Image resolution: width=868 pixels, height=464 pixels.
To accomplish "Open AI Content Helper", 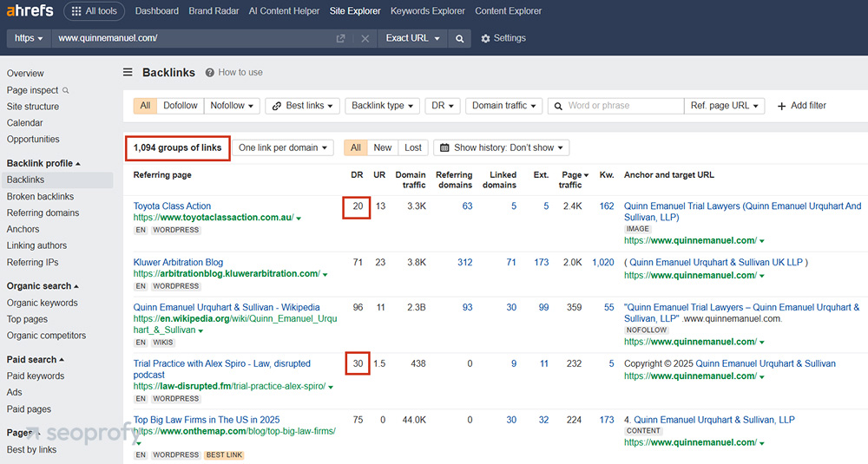I will point(284,11).
